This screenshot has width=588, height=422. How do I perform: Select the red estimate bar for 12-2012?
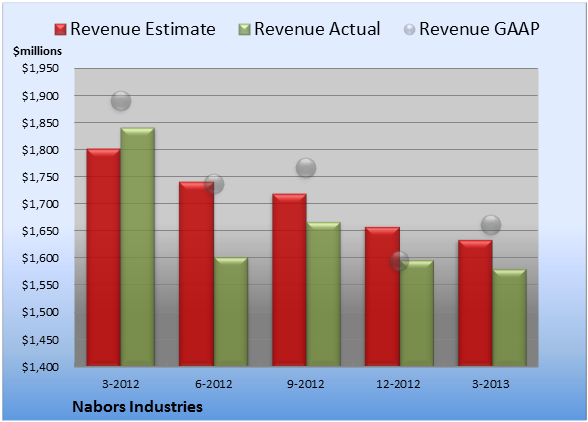click(382, 296)
